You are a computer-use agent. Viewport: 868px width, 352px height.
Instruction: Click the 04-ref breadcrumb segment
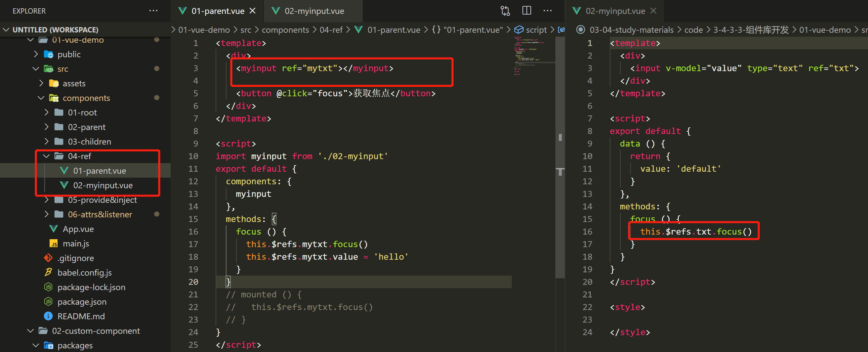click(x=331, y=30)
